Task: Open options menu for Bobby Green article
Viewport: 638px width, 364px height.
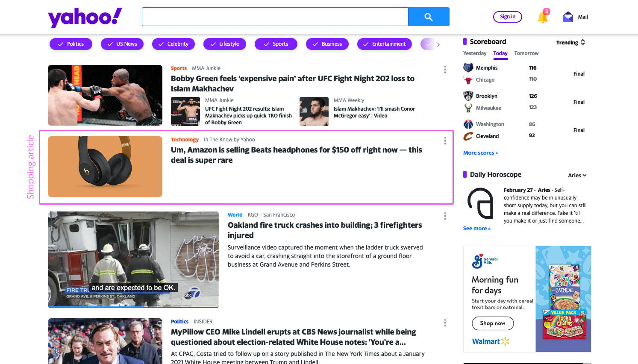Action: [x=445, y=69]
